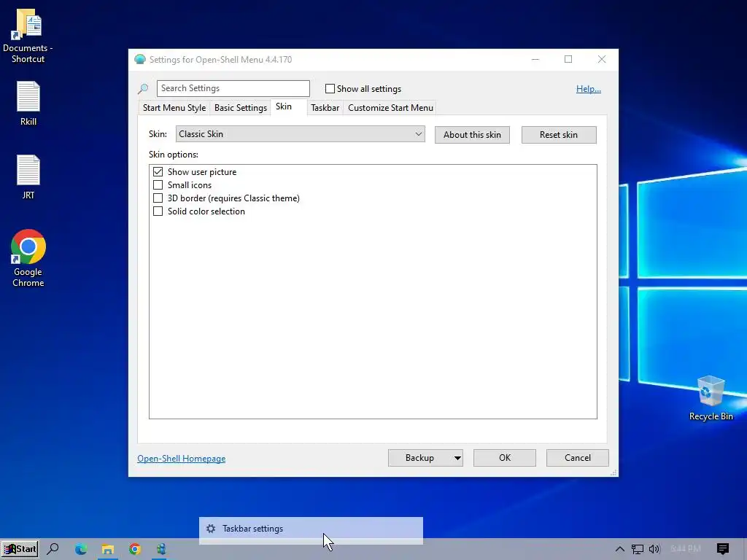Enable Show all settings checkbox

pyautogui.click(x=330, y=88)
